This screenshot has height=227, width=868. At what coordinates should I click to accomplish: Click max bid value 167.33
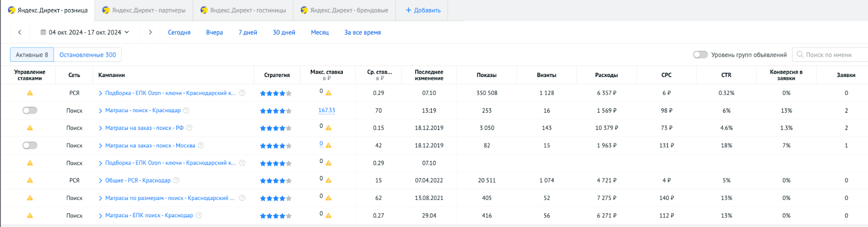pyautogui.click(x=327, y=111)
